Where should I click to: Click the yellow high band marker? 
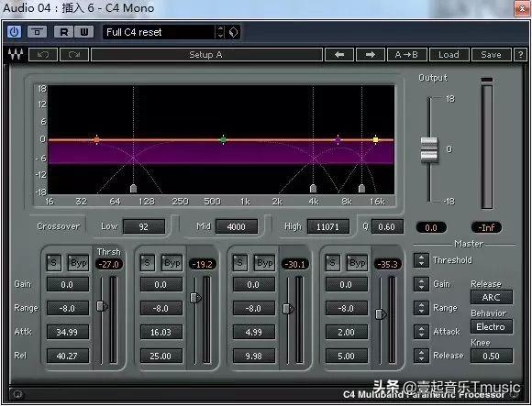[x=375, y=139]
